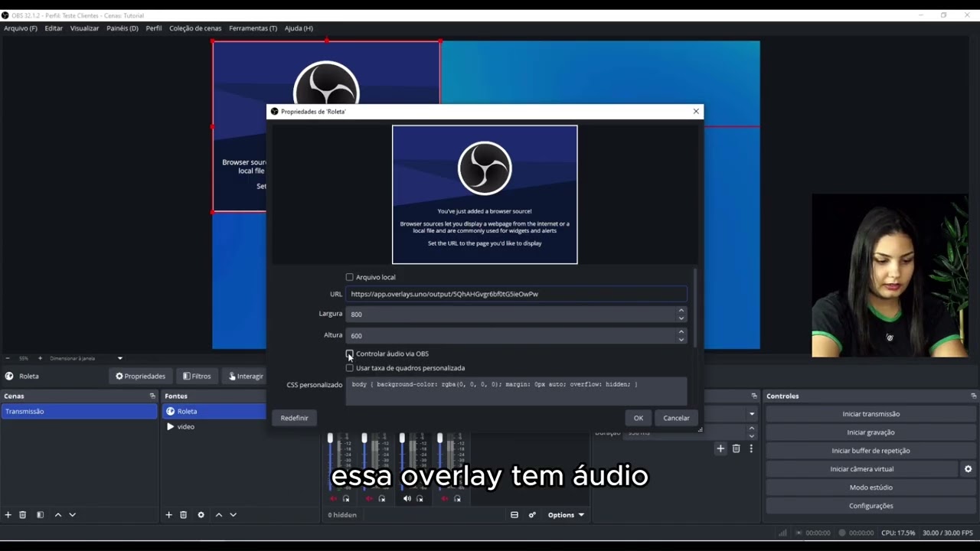The height and width of the screenshot is (551, 980).
Task: Remove scene transition with trash icon
Action: point(736,448)
